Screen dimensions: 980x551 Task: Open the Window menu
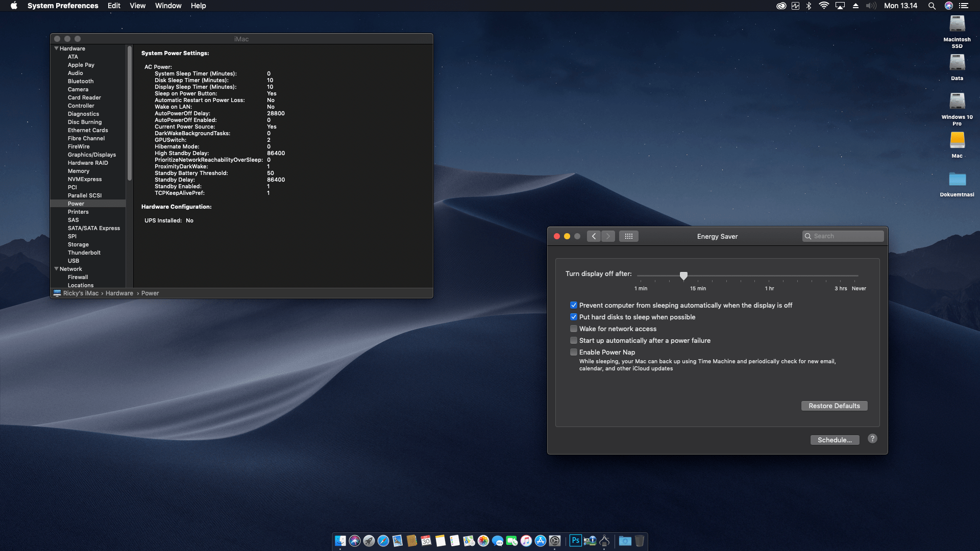coord(168,6)
